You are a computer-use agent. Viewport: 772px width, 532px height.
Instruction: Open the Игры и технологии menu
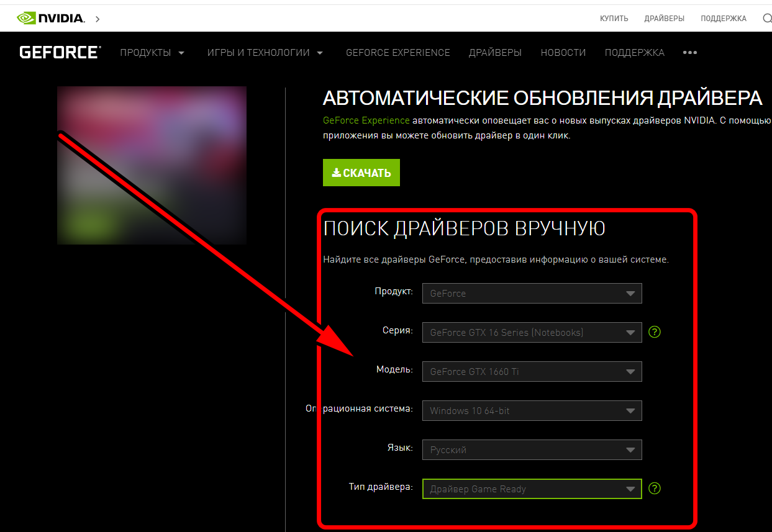[x=265, y=53]
